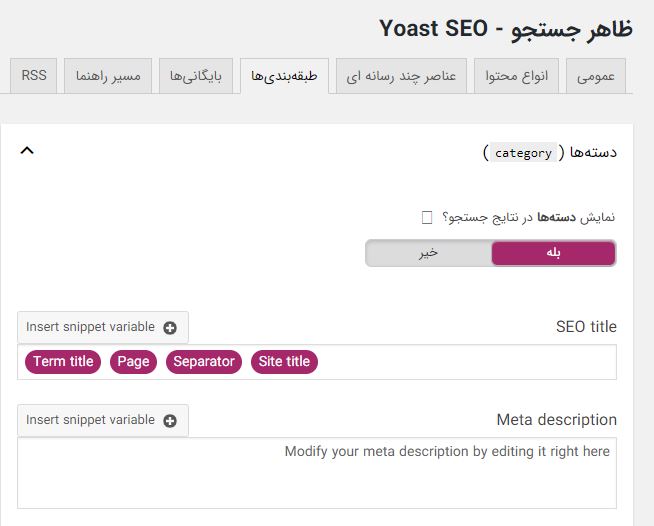Switch to the عمومی tab
The width and height of the screenshot is (654, 526).
tap(596, 76)
